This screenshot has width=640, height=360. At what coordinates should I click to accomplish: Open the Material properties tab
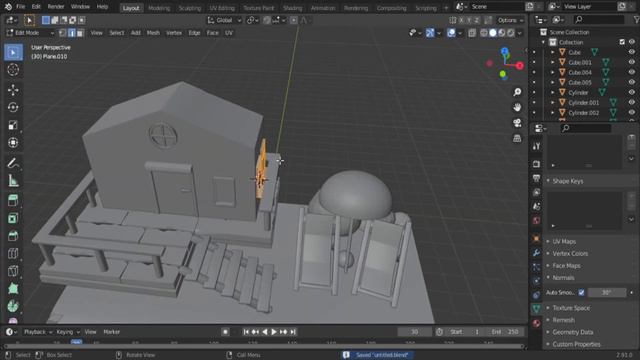(x=536, y=323)
